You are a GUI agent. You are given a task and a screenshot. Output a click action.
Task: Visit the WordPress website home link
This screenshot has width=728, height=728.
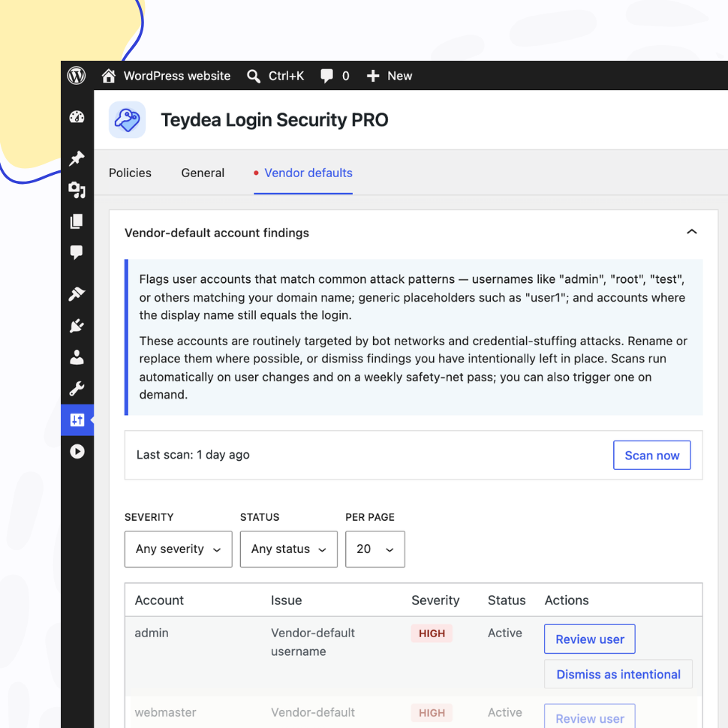pos(166,76)
